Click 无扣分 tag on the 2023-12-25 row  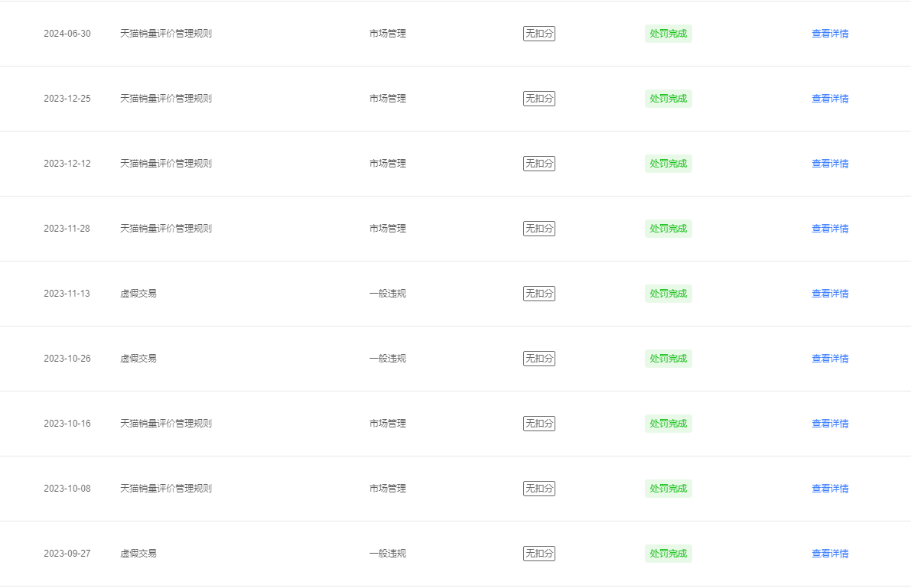(539, 99)
